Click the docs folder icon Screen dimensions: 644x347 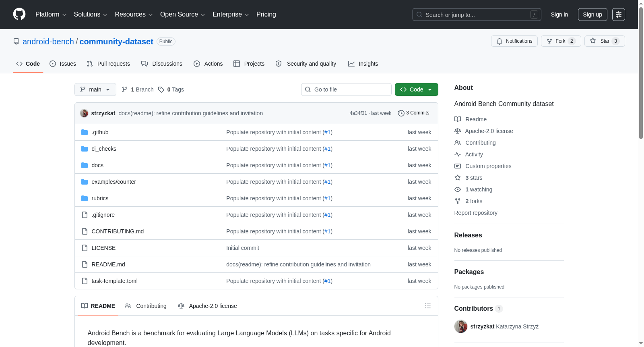[85, 165]
